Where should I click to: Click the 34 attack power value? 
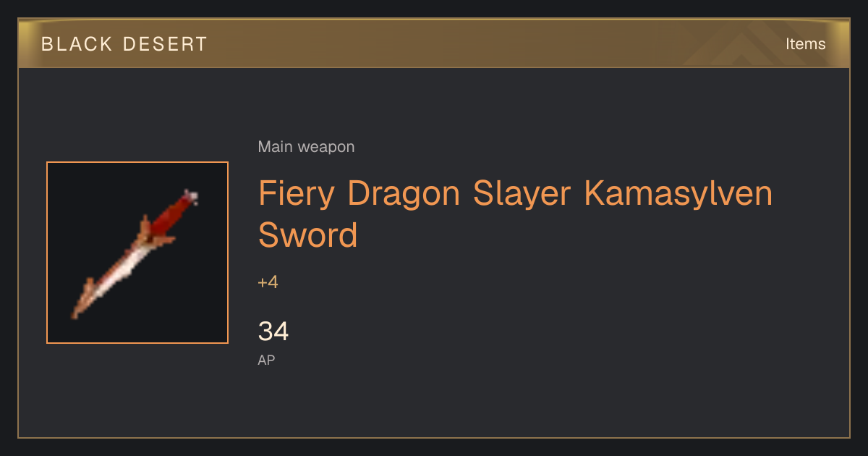point(273,332)
